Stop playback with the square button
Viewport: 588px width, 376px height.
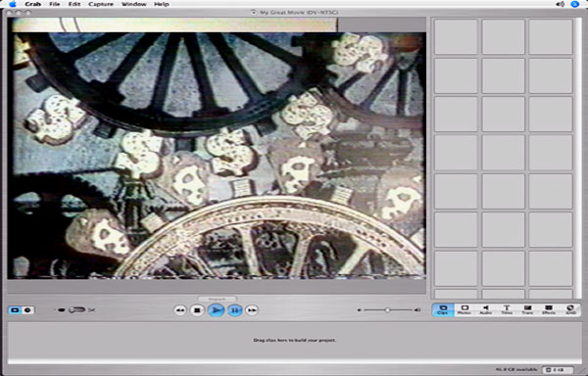click(197, 310)
